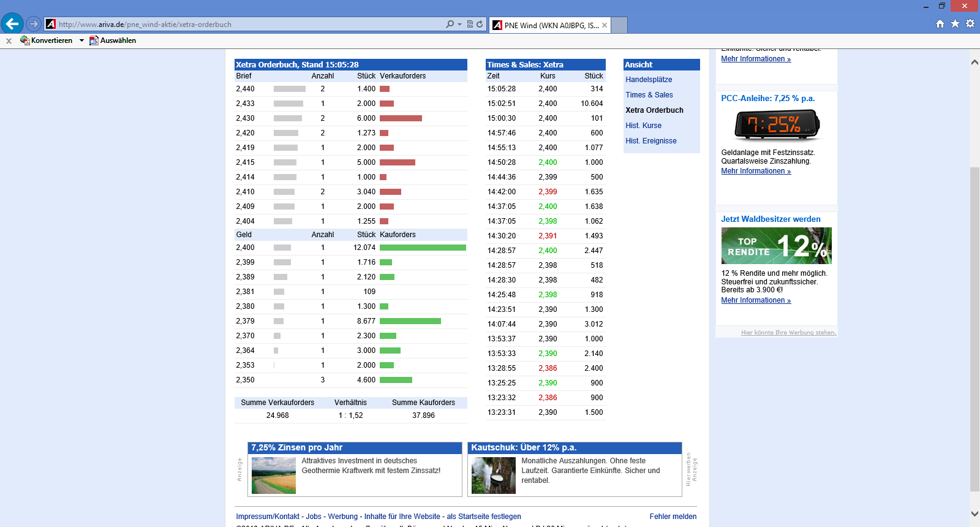Click the address bar search magnifier icon

[450, 25]
